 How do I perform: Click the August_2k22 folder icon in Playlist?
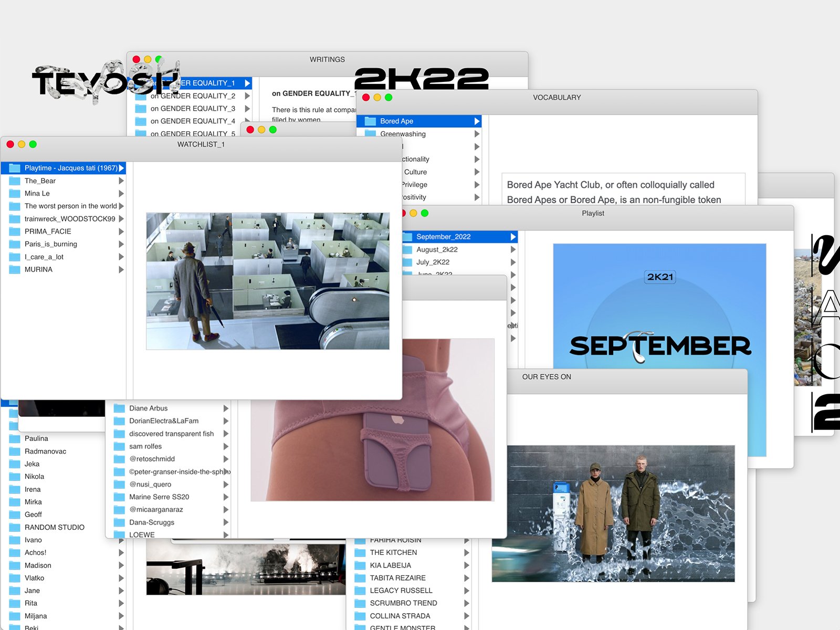click(x=407, y=250)
